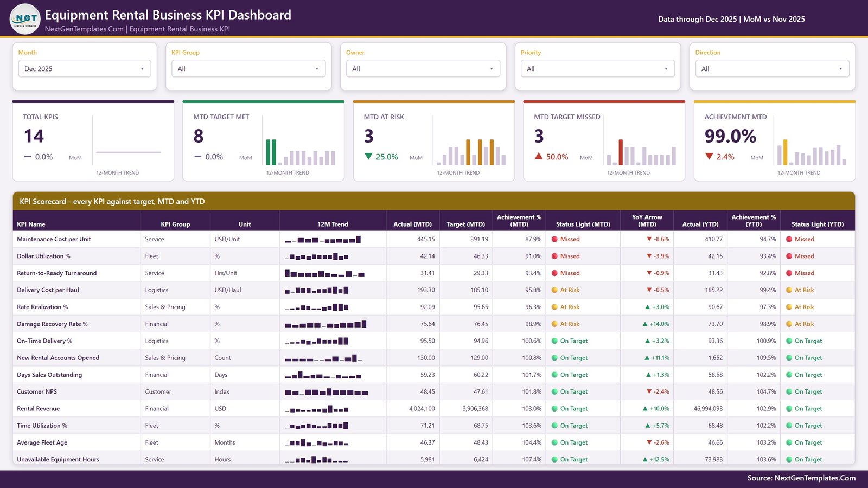
Task: Sort by the Actual (MTD) column header
Action: click(x=412, y=224)
